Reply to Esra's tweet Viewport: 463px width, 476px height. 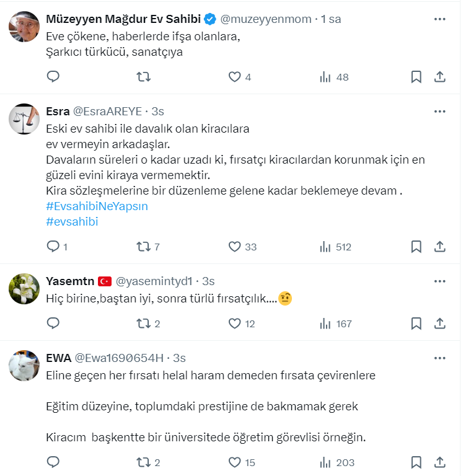53,247
